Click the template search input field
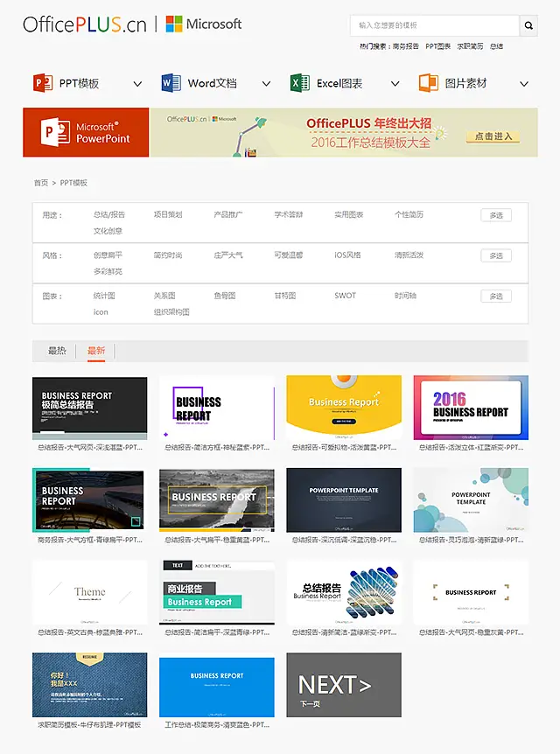This screenshot has width=560, height=754. (x=435, y=25)
